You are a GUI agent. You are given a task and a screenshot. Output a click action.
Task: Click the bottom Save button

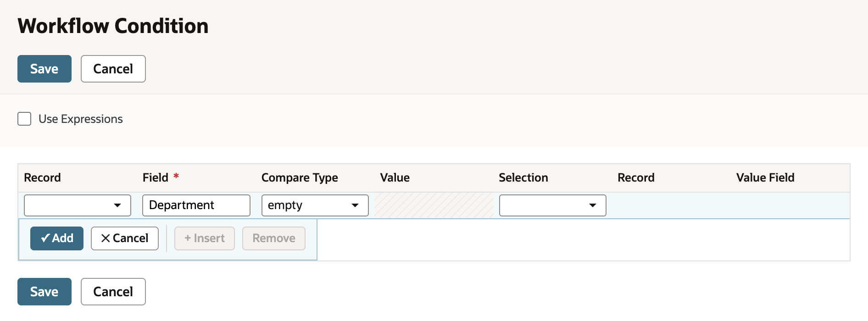pyautogui.click(x=45, y=292)
